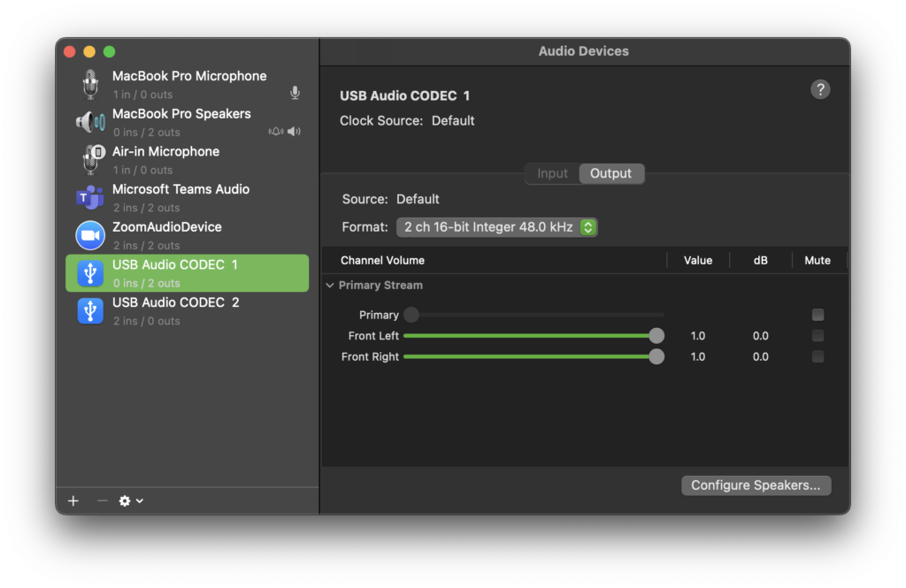Toggle mute checkbox for Primary channel
The width and height of the screenshot is (906, 588).
tap(818, 315)
